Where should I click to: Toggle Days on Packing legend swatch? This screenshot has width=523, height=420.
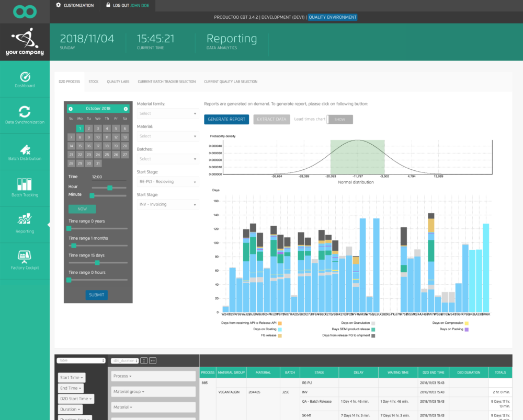[x=467, y=330]
